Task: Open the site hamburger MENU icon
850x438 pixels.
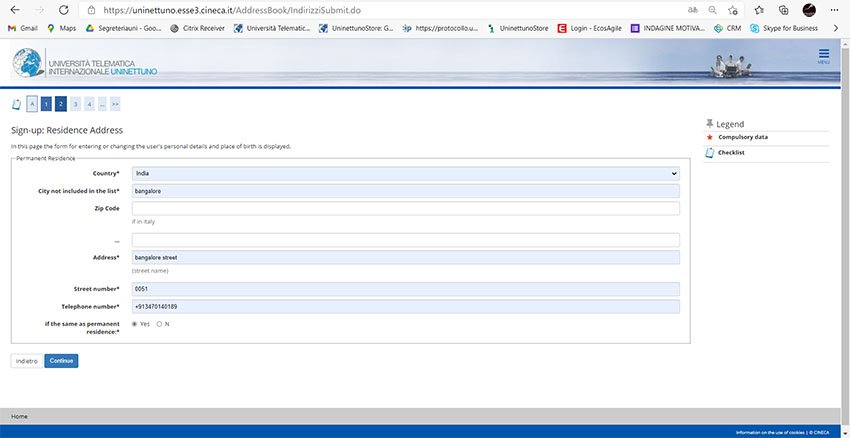Action: tap(823, 55)
